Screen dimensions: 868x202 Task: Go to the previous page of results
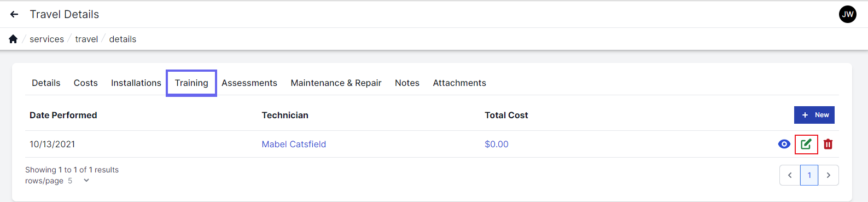point(790,175)
